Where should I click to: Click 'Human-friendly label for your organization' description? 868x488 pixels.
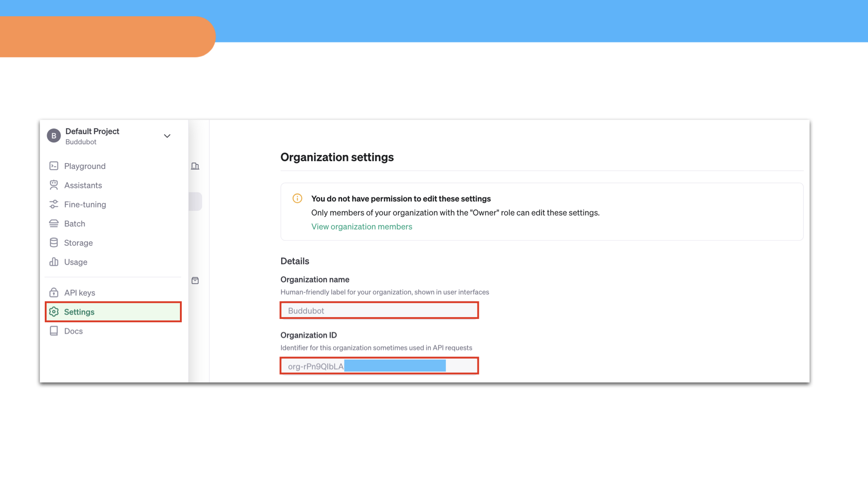tap(385, 292)
